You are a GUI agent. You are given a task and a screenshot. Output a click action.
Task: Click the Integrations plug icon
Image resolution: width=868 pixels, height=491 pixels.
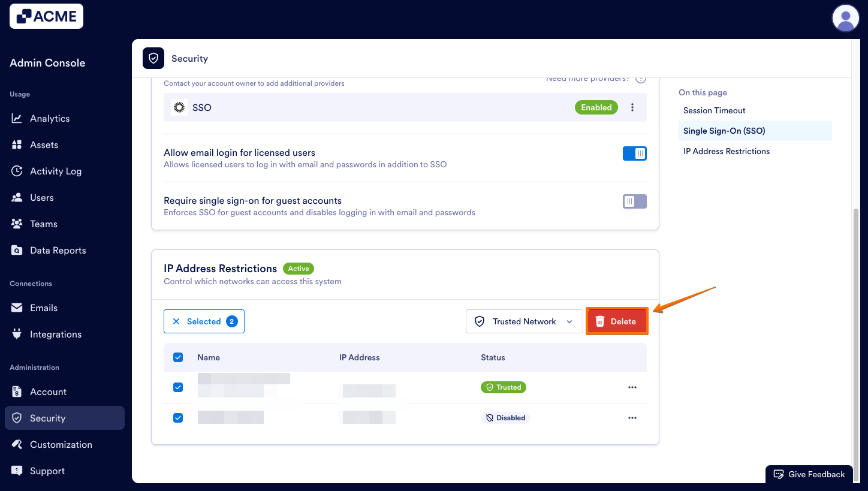[x=17, y=334]
